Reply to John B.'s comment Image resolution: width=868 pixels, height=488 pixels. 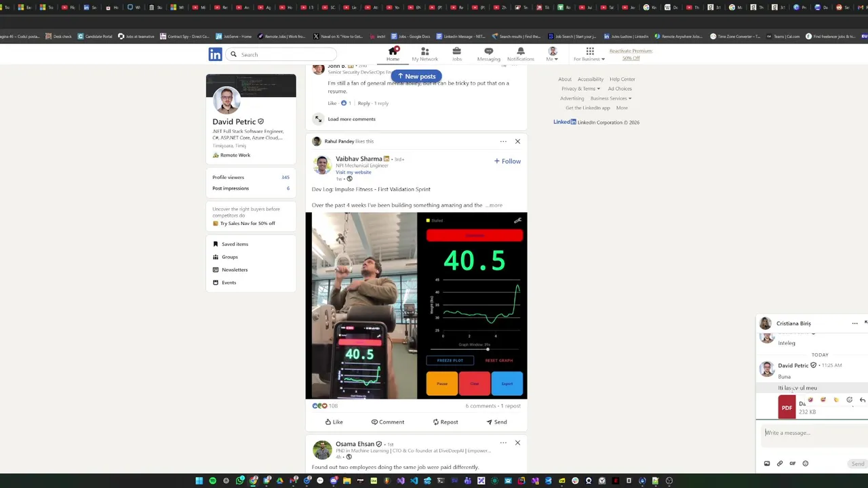pos(363,103)
